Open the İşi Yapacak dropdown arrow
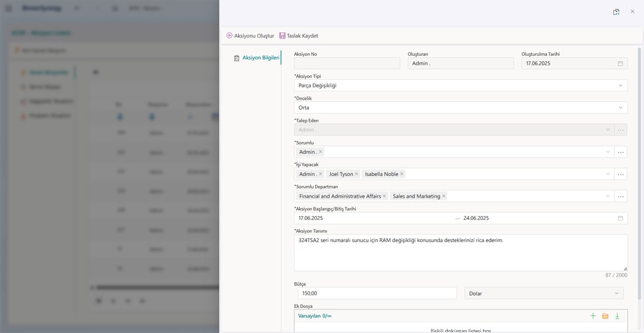644x333 pixels. point(608,174)
